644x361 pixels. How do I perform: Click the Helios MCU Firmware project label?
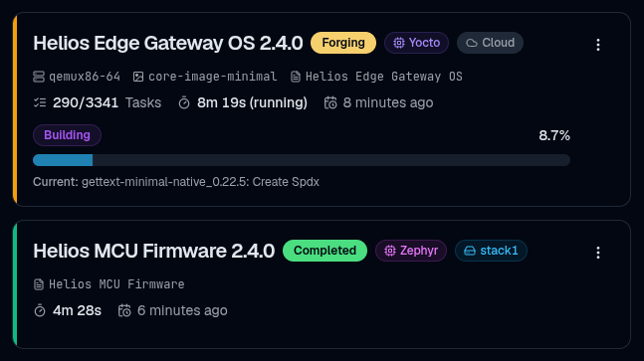pyautogui.click(x=116, y=284)
